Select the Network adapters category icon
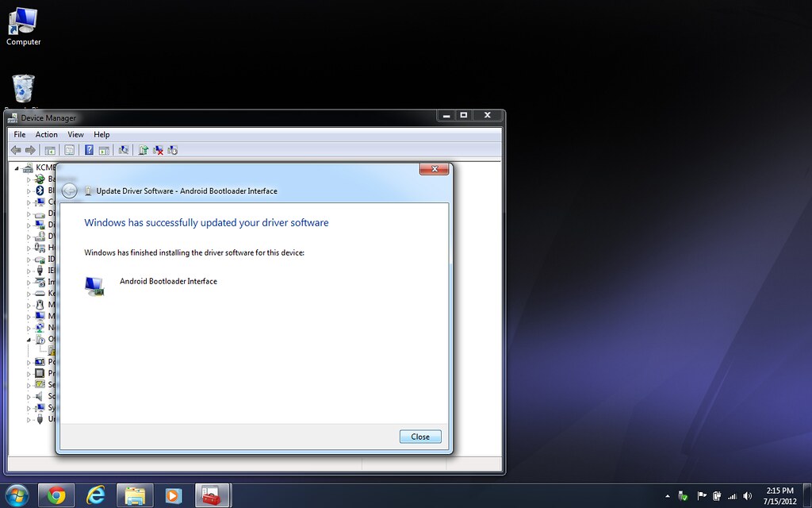Screen dimensions: 812x508 point(40,327)
